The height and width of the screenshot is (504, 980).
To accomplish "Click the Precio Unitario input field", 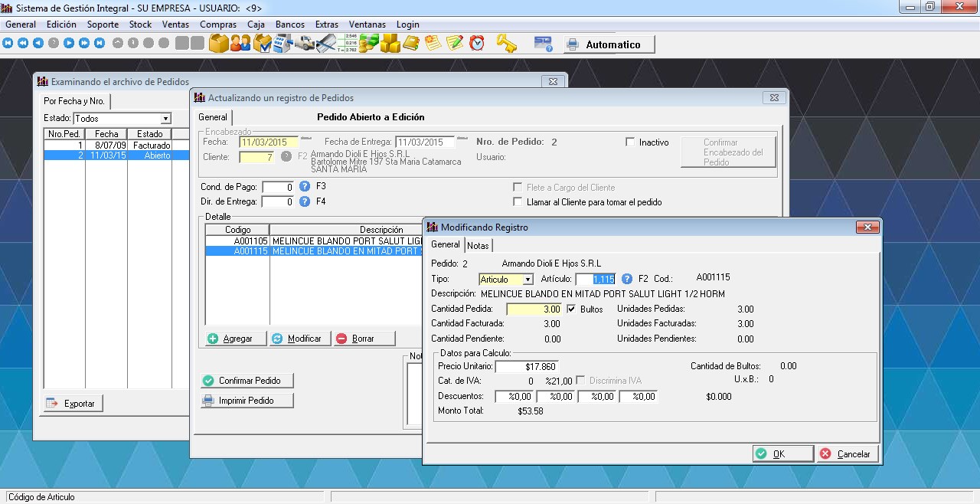I will click(x=527, y=367).
